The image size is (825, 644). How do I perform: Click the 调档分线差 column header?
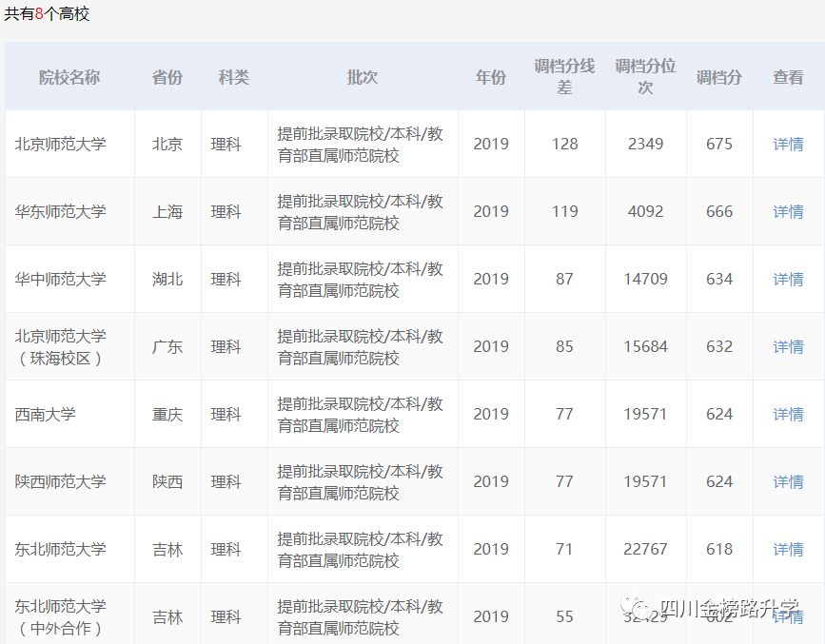point(564,77)
